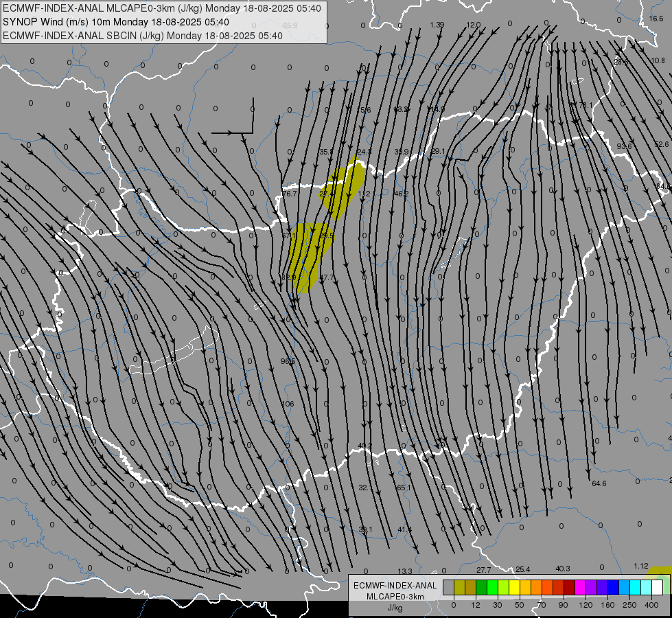Click the map value 33.9
The width and height of the screenshot is (672, 618).
coord(402,152)
